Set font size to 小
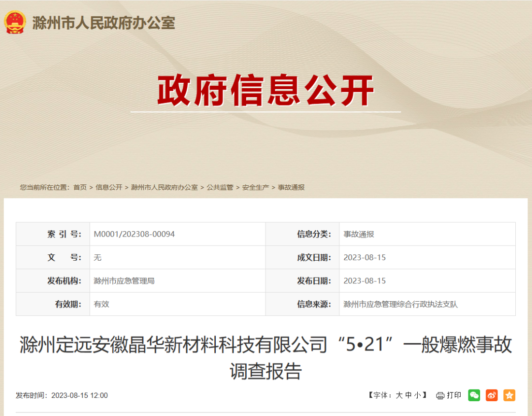 pyautogui.click(x=417, y=395)
